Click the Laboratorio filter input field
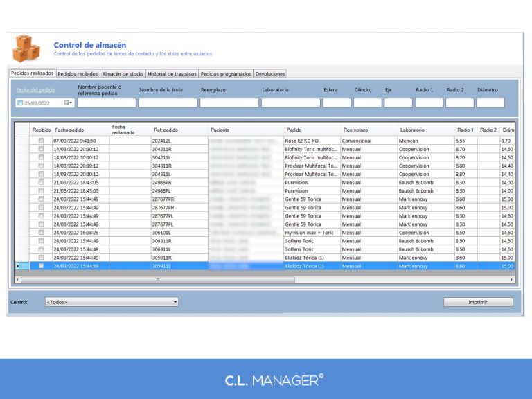Screen dimensions: 532x399 pos(290,103)
